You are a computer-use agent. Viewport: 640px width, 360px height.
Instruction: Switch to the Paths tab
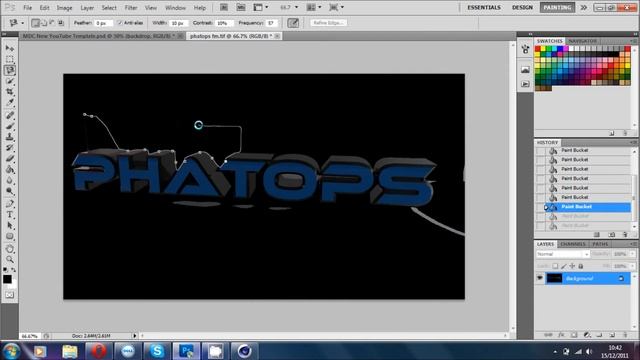point(600,244)
